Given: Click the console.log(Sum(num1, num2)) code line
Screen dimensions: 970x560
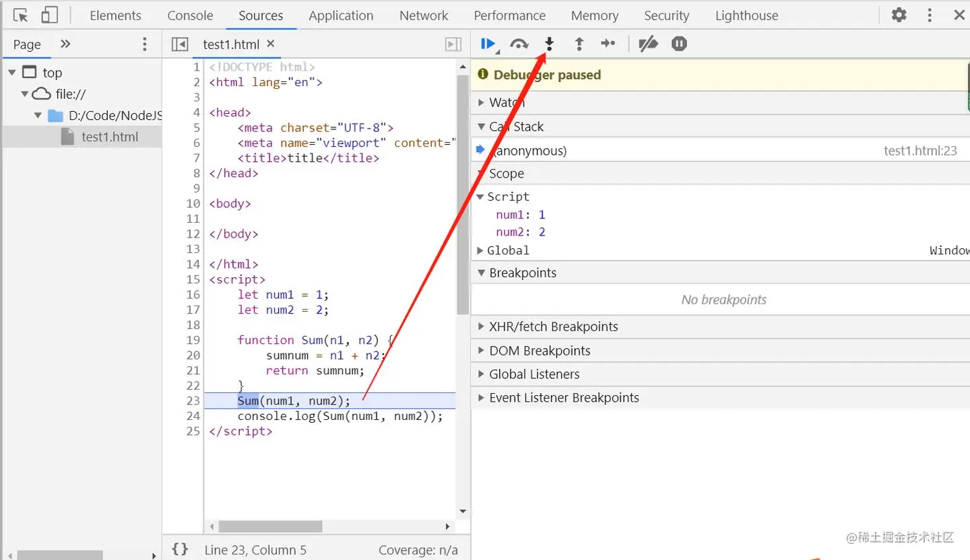Looking at the screenshot, I should (340, 416).
